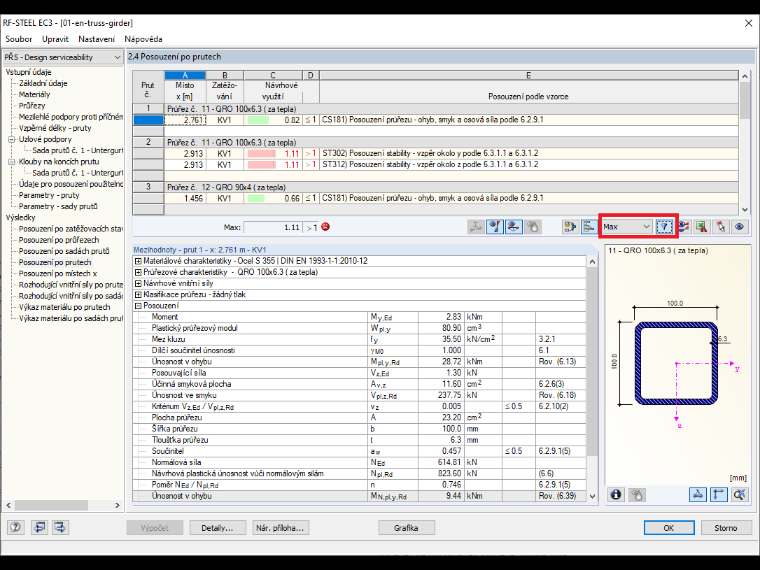760x570 pixels.
Task: Select the cell with location 2.761
Action: point(185,120)
